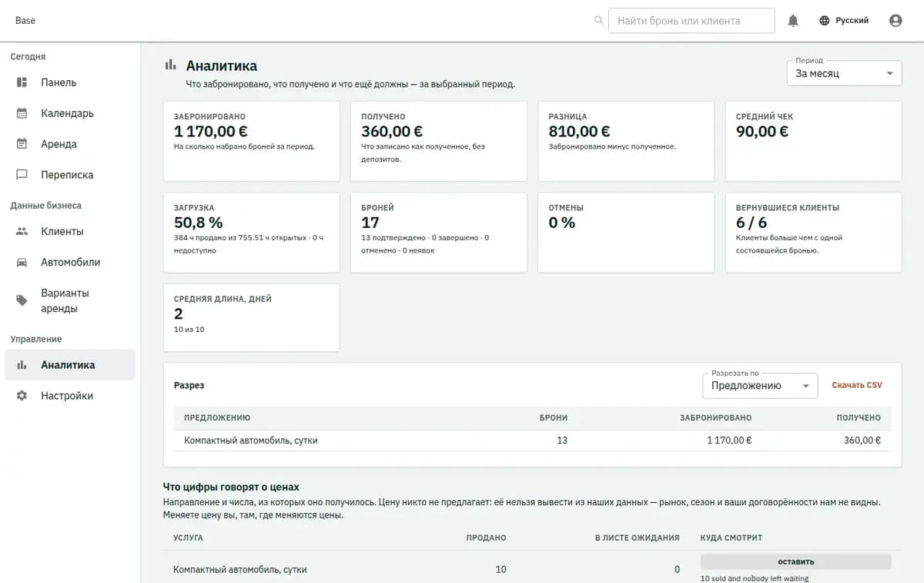Screen dimensions: 924x583
Task: Open Переписка menu item
Action: pos(70,175)
